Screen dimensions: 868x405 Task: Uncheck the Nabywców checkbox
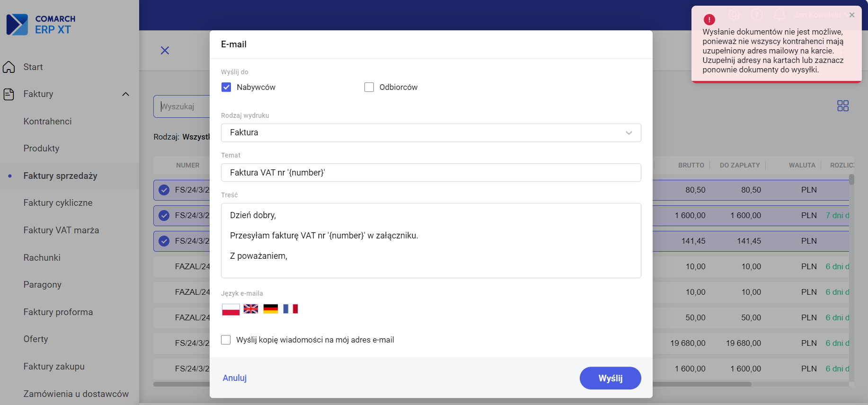(x=226, y=88)
